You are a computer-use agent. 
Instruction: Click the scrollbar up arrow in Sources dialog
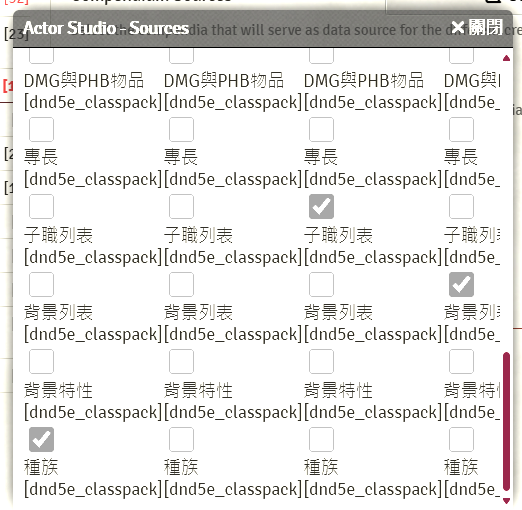[x=506, y=58]
